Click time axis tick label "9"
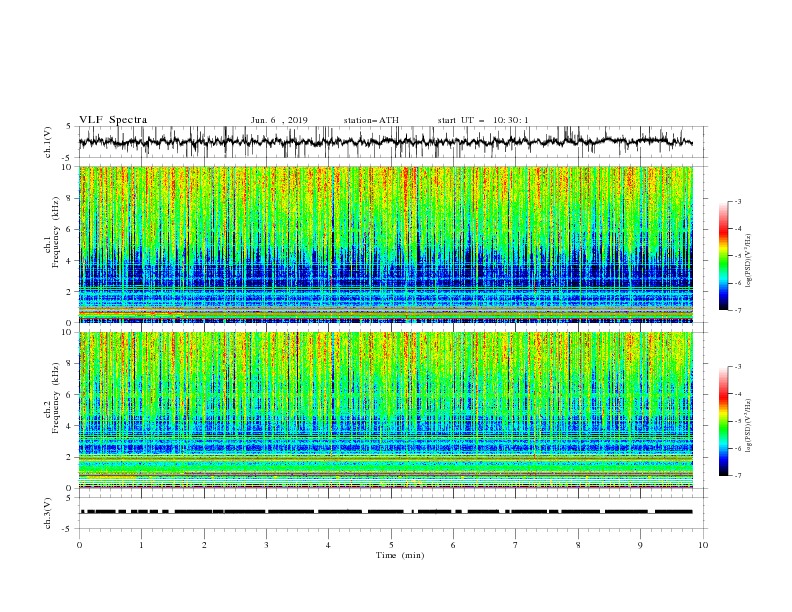792x612 pixels. [640, 545]
